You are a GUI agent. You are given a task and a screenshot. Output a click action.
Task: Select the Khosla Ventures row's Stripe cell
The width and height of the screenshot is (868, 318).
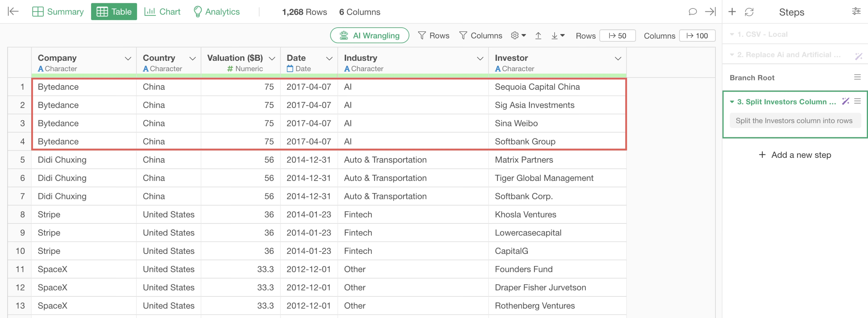[84, 214]
